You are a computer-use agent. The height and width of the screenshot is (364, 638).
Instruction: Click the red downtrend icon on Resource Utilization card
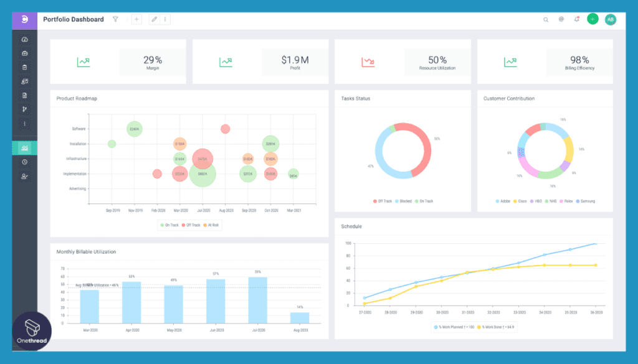click(x=368, y=62)
